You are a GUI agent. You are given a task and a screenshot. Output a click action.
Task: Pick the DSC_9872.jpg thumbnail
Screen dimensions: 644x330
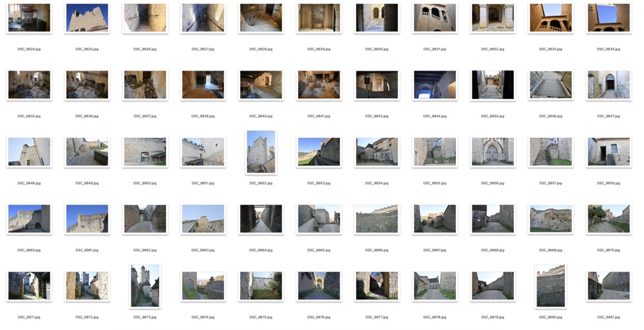coord(87,286)
